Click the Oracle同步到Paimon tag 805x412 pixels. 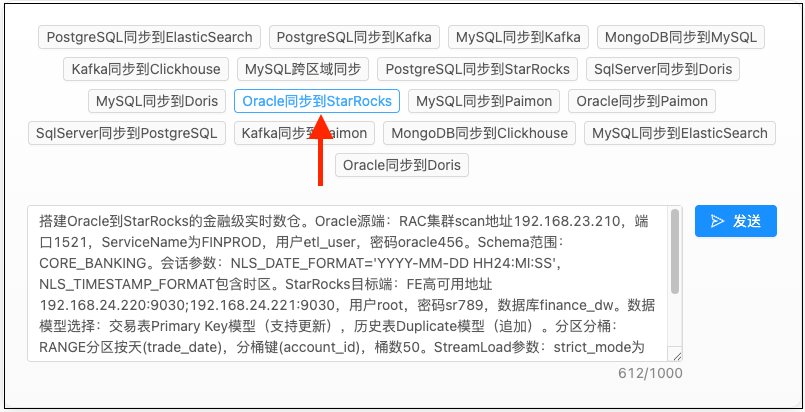(x=642, y=101)
